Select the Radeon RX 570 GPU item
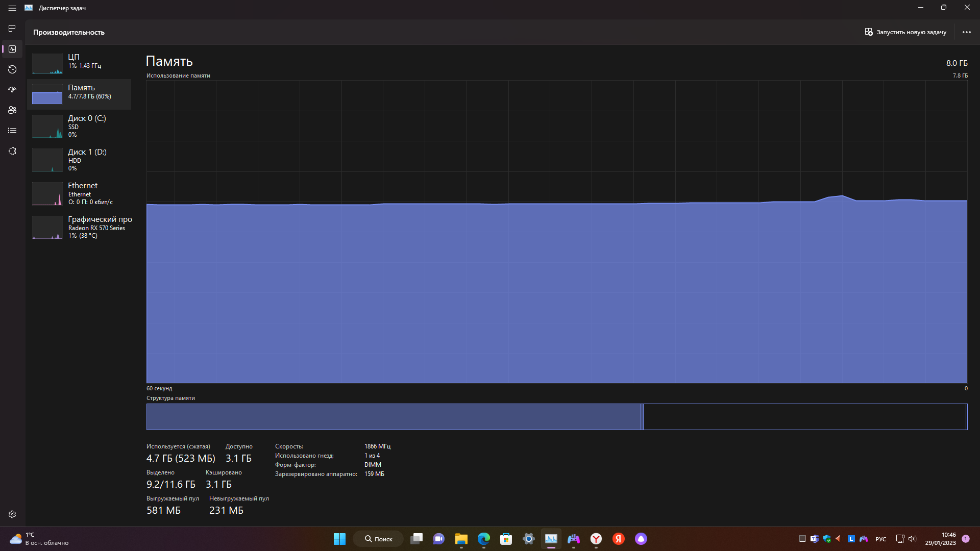This screenshot has width=980, height=551. [79, 227]
